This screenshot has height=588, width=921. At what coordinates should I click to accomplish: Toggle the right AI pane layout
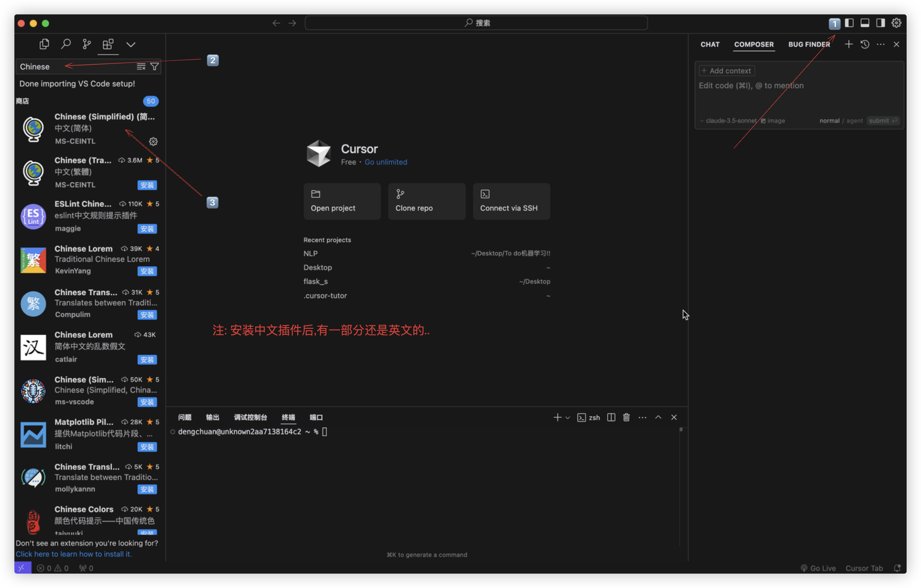click(880, 23)
